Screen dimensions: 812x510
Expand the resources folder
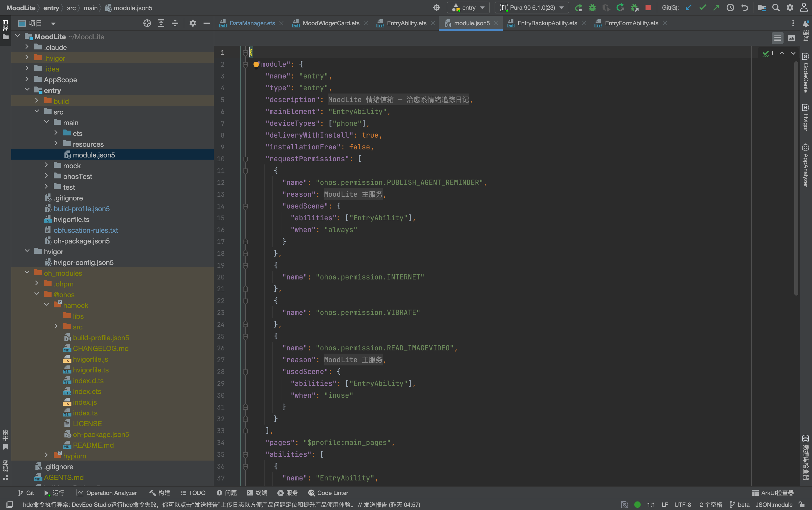56,144
